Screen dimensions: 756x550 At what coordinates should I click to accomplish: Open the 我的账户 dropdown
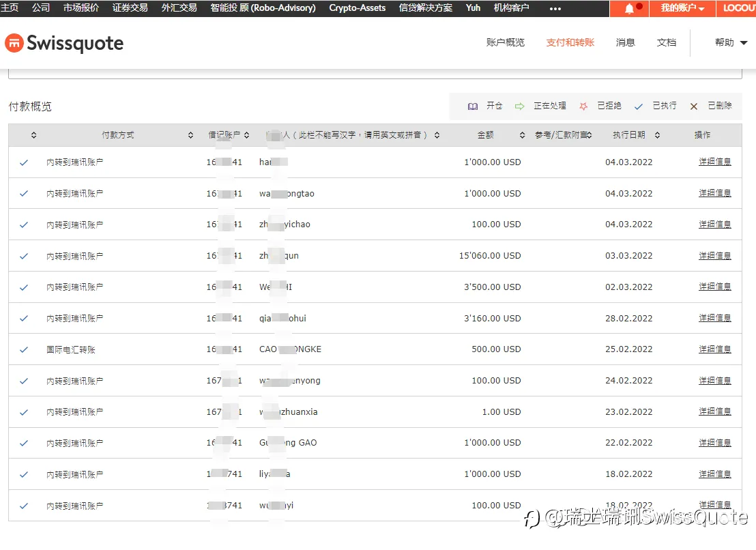pos(682,8)
